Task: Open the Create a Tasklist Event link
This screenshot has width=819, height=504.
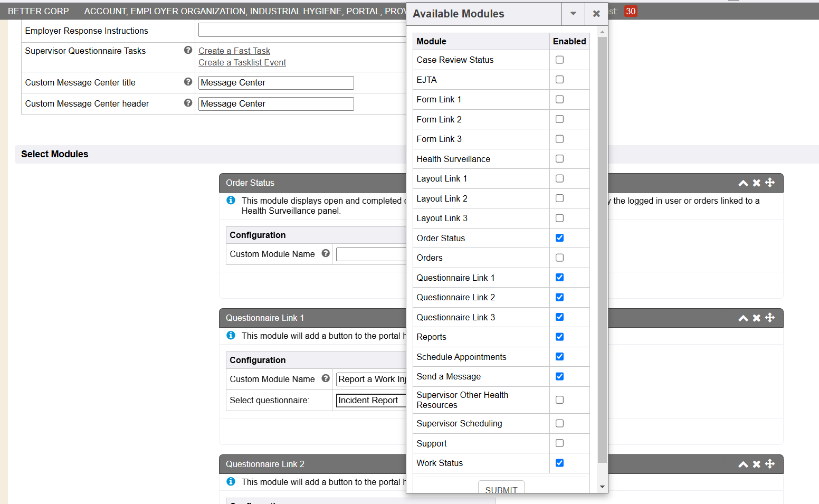Action: (242, 62)
